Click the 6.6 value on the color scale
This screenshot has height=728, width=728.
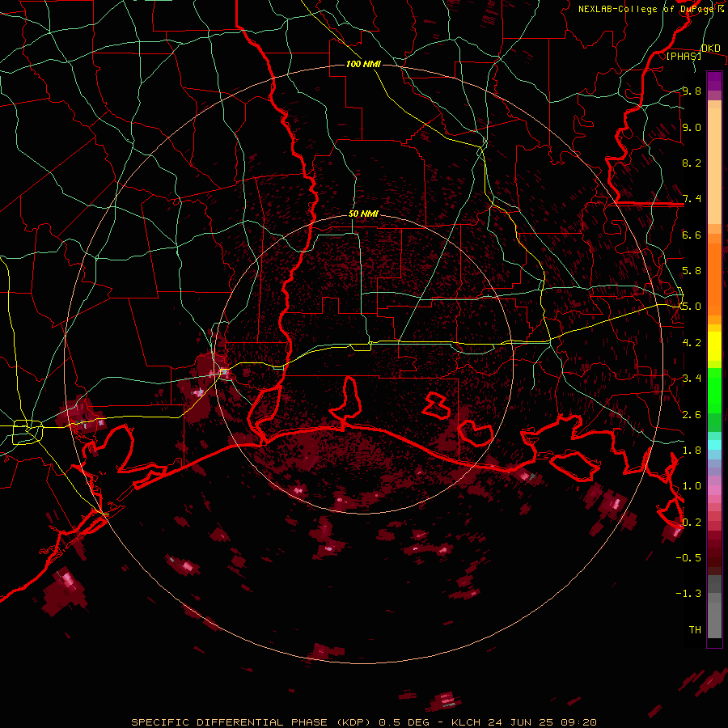point(692,235)
